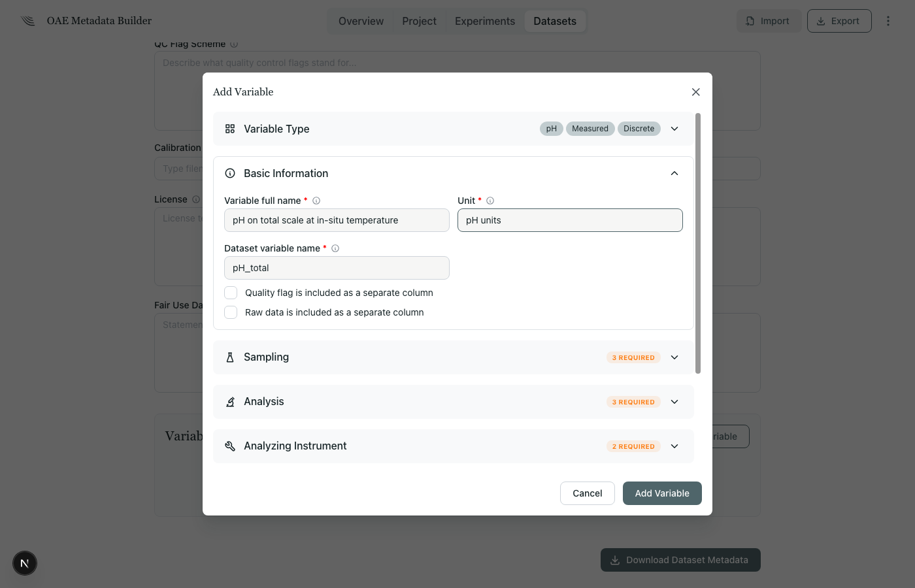Click the Analysis microscope icon

click(x=230, y=402)
